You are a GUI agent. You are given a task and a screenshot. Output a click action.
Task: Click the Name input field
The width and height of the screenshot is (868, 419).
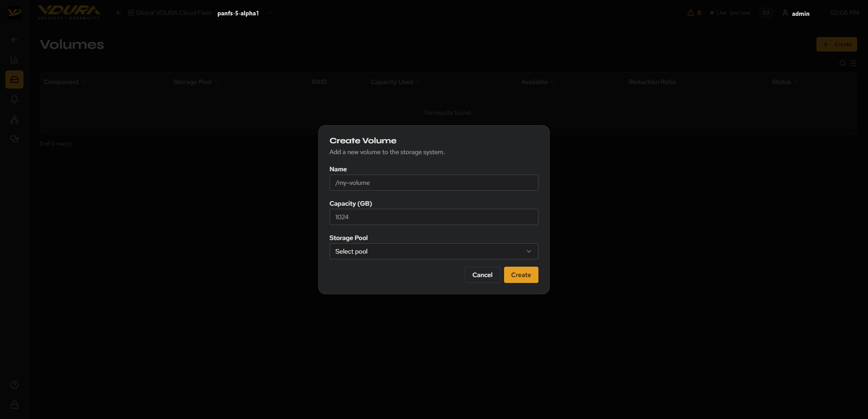[x=434, y=183]
